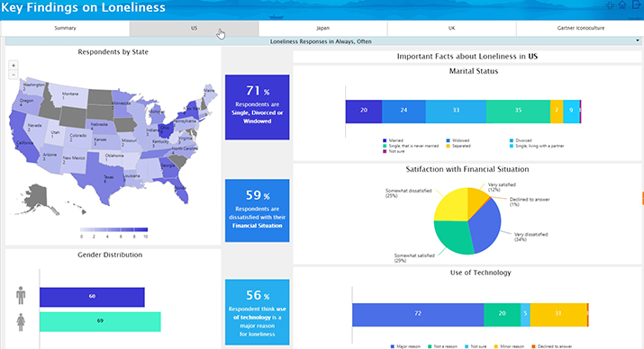Click the "Declined to answer (1%)" pie label
The height and width of the screenshot is (349, 644).
pos(530,201)
